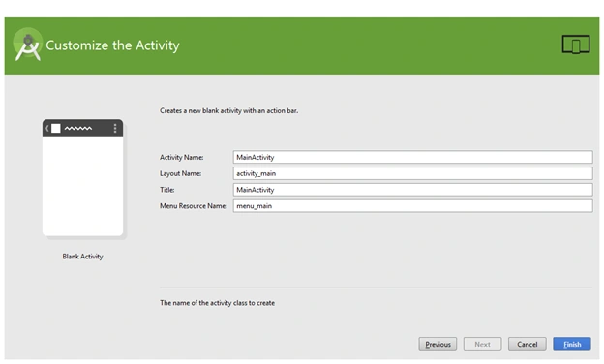Click the Activity Name input field
Viewport: 604px width, 364px height.
412,157
